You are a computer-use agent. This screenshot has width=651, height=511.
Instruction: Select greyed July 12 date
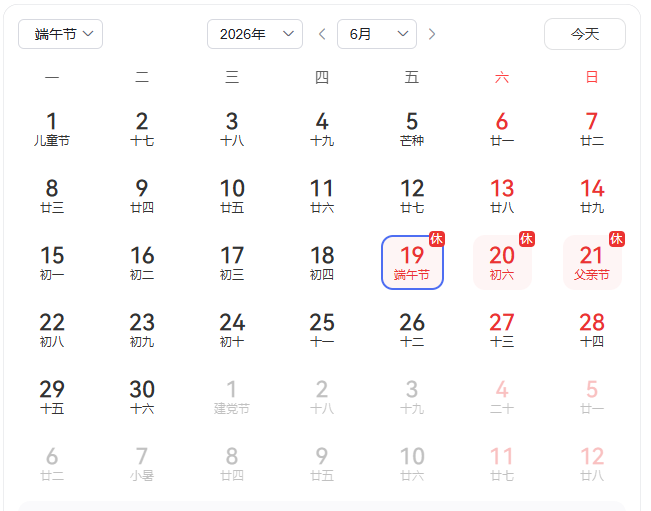tap(592, 463)
